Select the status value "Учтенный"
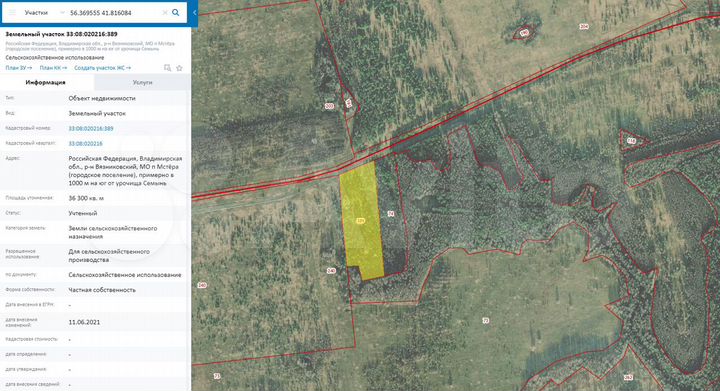The image size is (720, 391). coord(83,213)
